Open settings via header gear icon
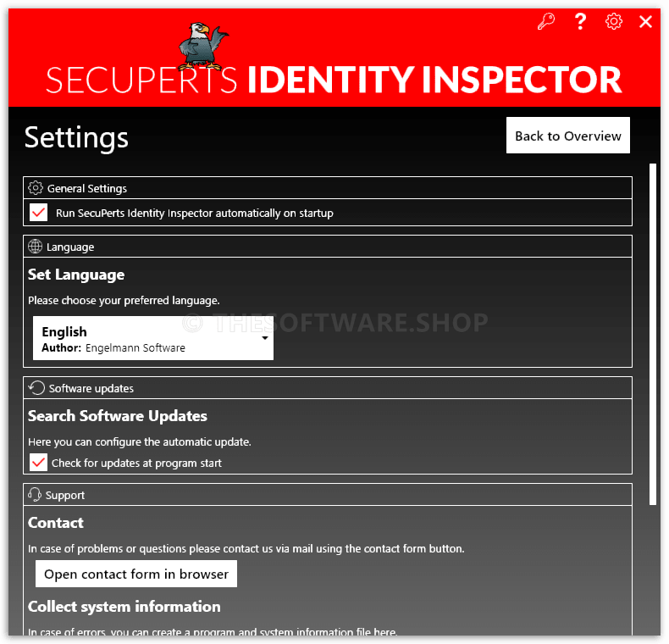Viewport: 669px width, 644px height. (614, 21)
